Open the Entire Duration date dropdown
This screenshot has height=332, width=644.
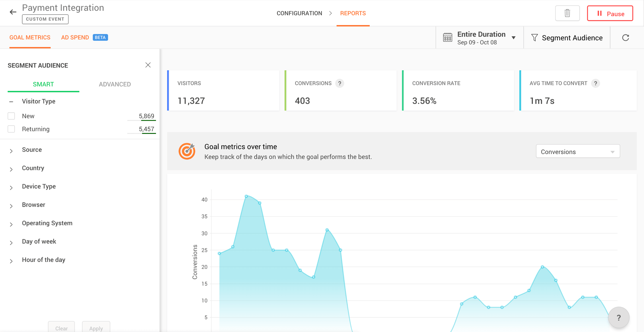[x=513, y=38]
